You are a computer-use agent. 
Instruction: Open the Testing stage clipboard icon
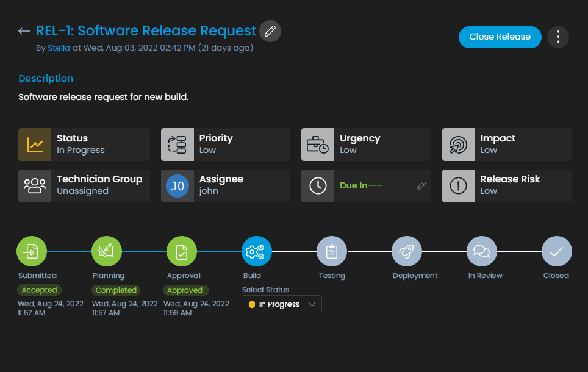pyautogui.click(x=332, y=251)
